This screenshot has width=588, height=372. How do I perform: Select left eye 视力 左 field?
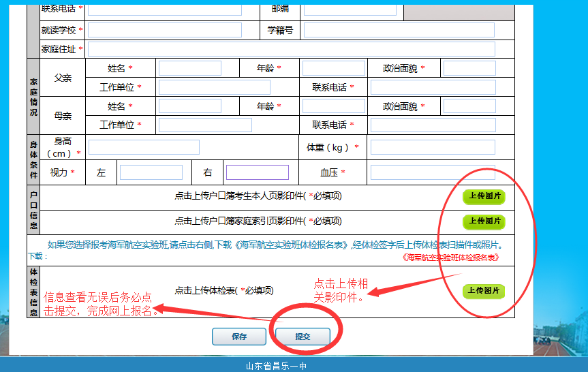151,172
